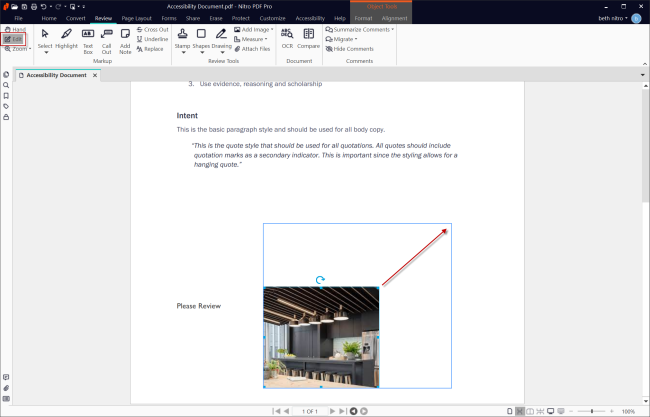Click the Replace text button
This screenshot has height=417, width=650.
[x=150, y=49]
